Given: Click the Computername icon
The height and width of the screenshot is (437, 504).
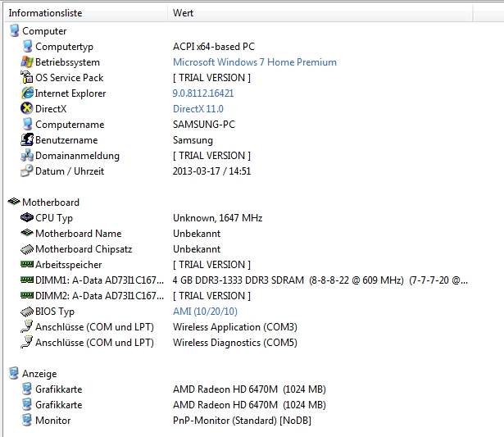Looking at the screenshot, I should (27, 124).
